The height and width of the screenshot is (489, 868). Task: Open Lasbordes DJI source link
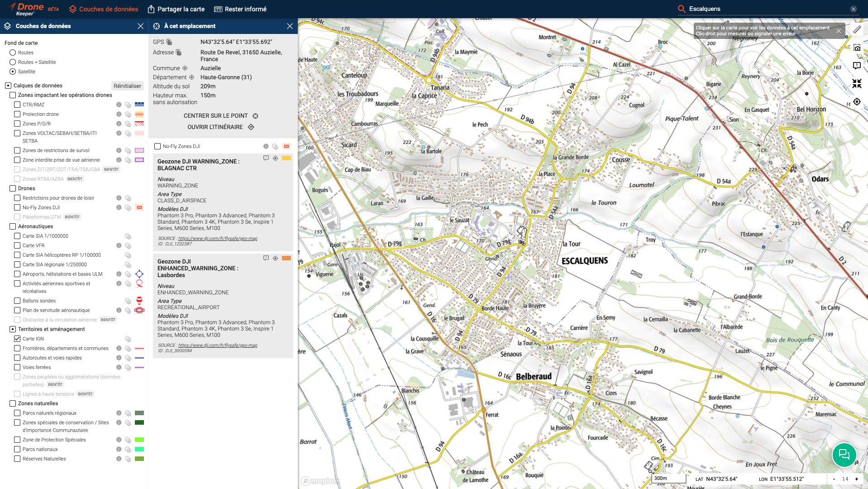[x=218, y=345]
